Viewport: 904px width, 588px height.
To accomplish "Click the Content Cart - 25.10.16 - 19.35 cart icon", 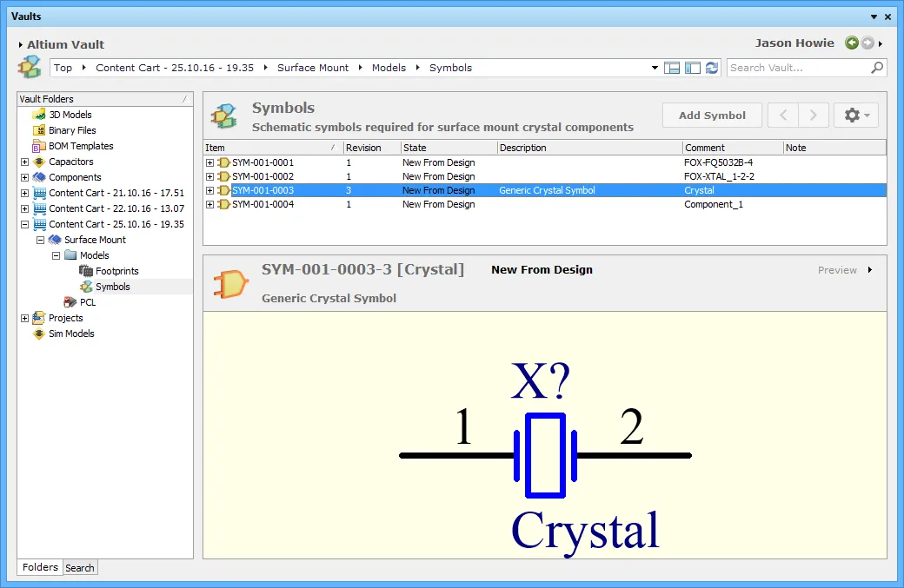I will [x=39, y=224].
